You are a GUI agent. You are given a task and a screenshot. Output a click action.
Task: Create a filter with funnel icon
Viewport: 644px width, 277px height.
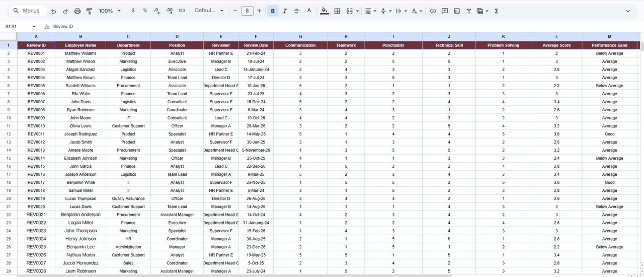point(469,11)
